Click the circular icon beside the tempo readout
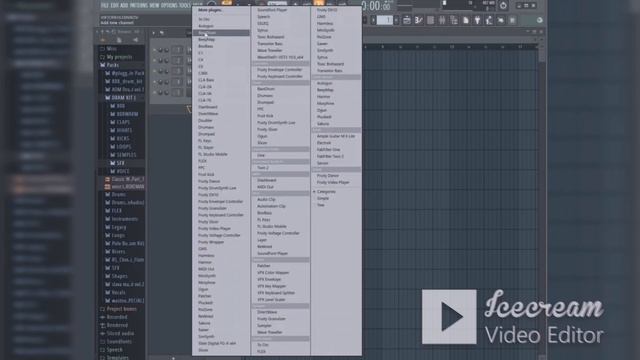Image resolution: width=640 pixels, height=360 pixels. tap(503, 6)
